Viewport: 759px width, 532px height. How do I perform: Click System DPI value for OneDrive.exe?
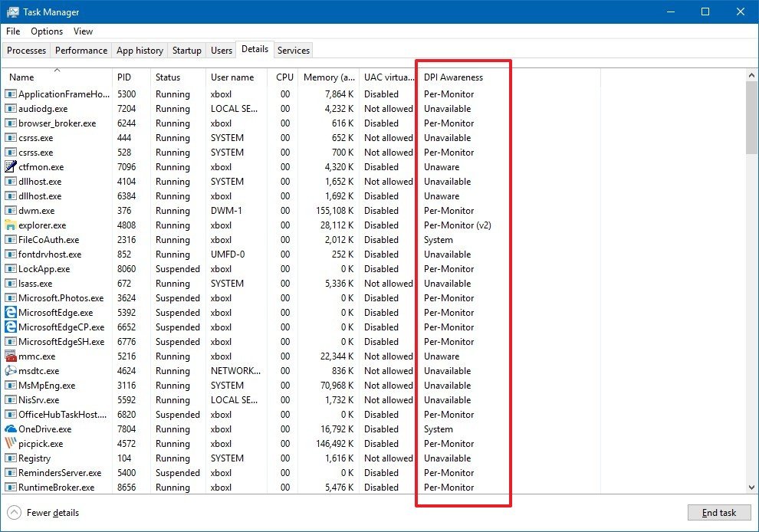point(438,429)
